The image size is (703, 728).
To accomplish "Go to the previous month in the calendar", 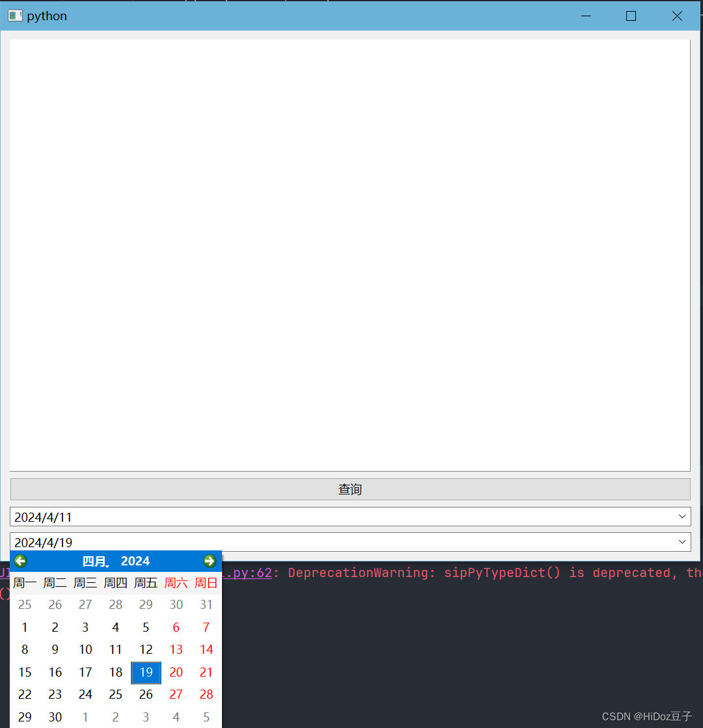I will [20, 561].
